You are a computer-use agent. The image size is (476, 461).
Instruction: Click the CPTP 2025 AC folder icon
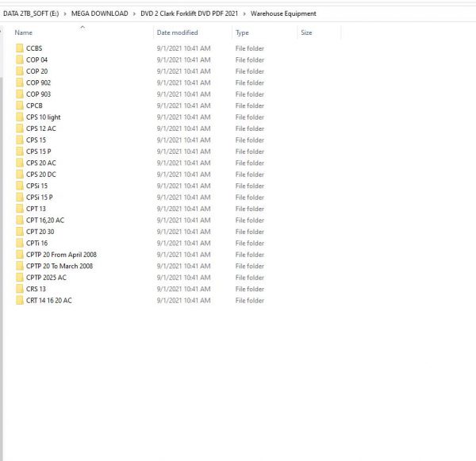pyautogui.click(x=20, y=277)
